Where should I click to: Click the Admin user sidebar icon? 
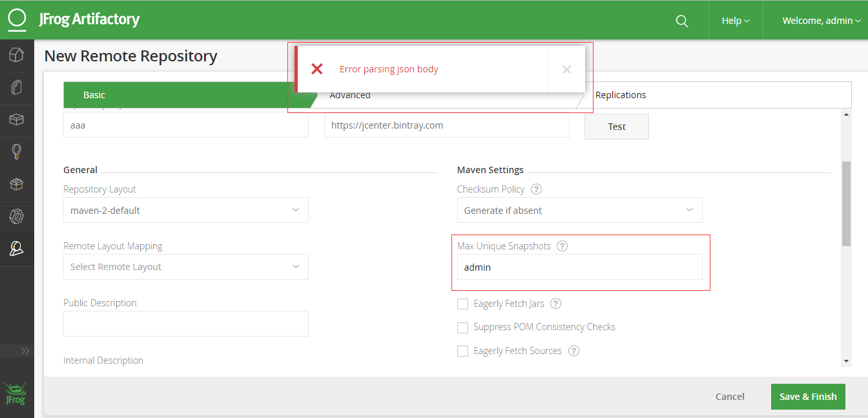[x=17, y=249]
